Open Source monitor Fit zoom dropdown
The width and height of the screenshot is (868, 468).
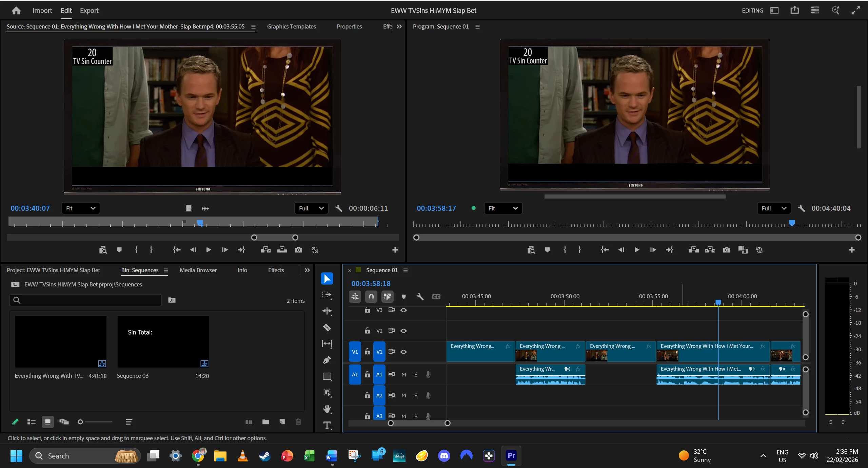pos(81,208)
